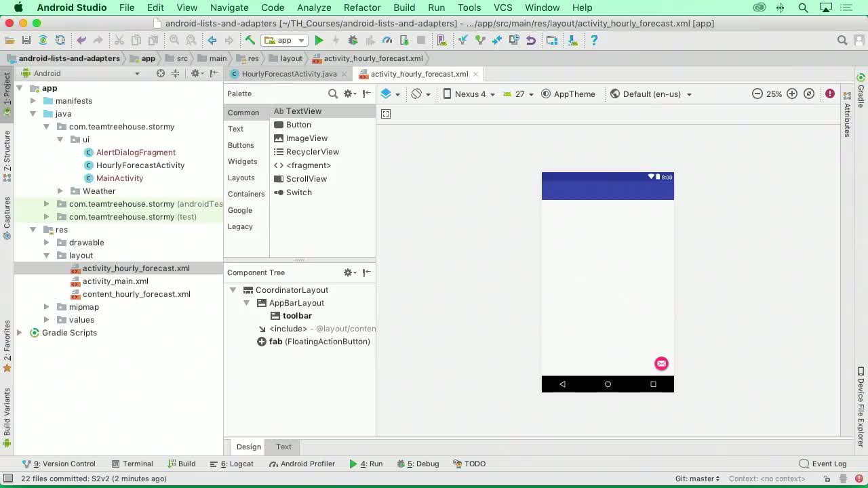This screenshot has height=488, width=868.
Task: Zoom out of the design preview
Action: 757,94
